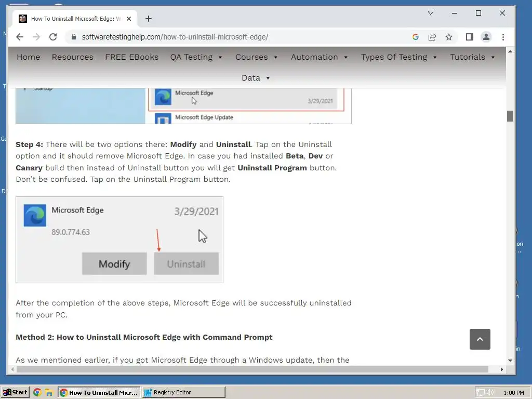The width and height of the screenshot is (532, 399).
Task: Click horizontal scrollbar right arrow
Action: 502,369
